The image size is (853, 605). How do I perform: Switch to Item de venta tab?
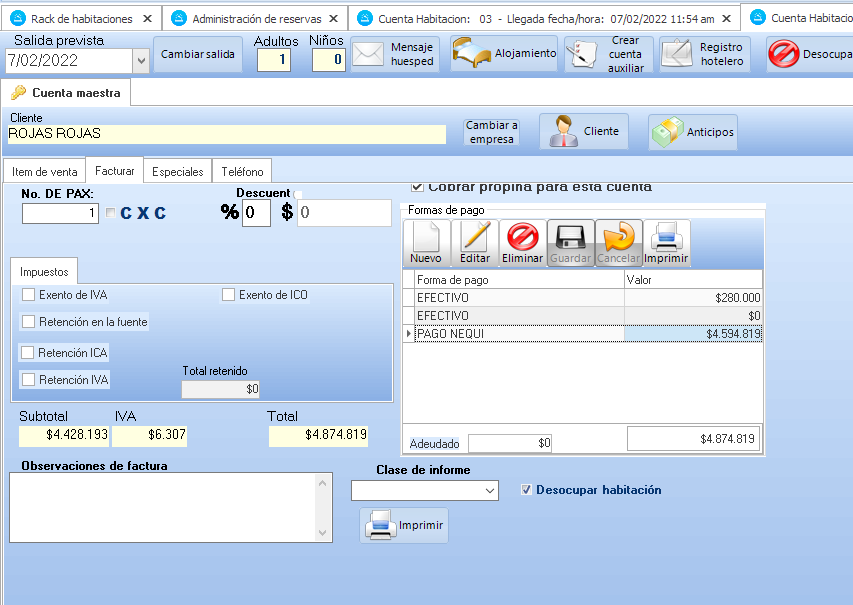click(44, 172)
